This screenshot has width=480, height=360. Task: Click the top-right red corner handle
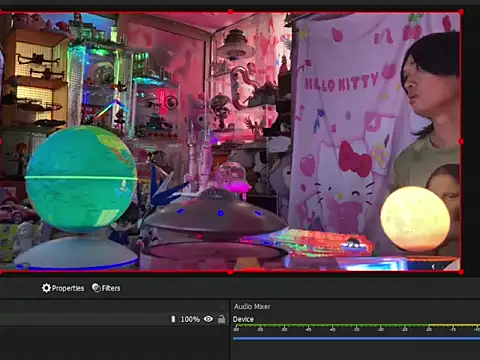tap(461, 12)
